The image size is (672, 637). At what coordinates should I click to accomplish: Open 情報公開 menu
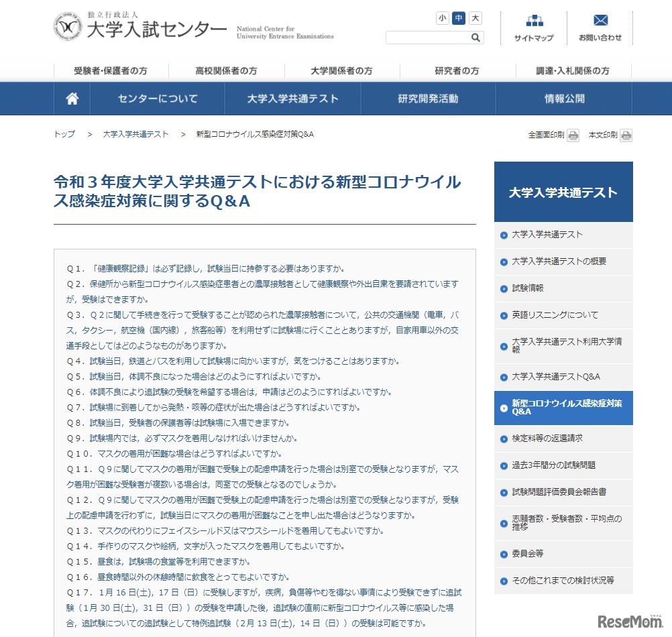[x=564, y=99]
